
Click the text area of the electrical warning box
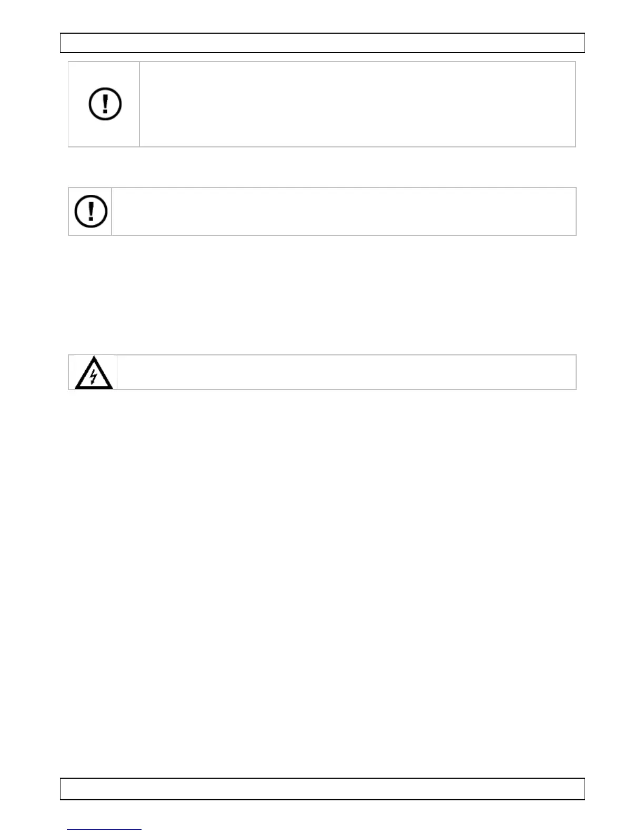pyautogui.click(x=347, y=372)
